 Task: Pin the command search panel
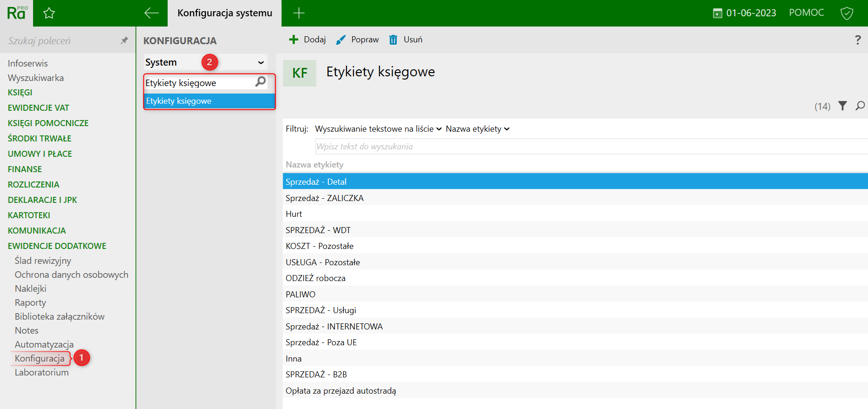point(124,40)
